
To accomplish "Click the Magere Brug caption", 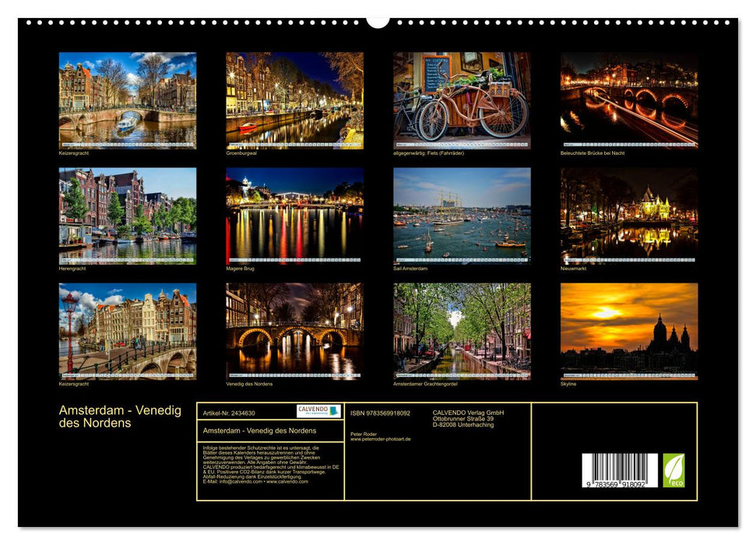I will 240,269.
